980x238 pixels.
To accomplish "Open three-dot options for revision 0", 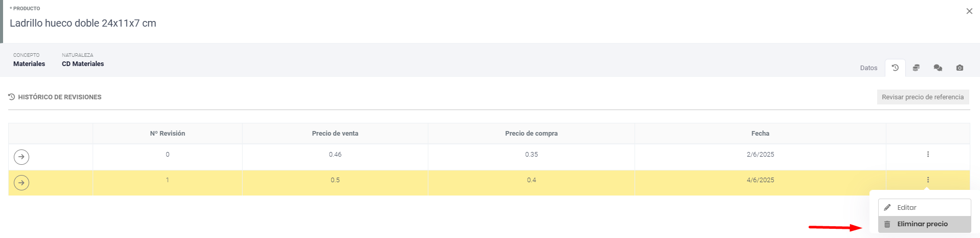I will pos(928,154).
